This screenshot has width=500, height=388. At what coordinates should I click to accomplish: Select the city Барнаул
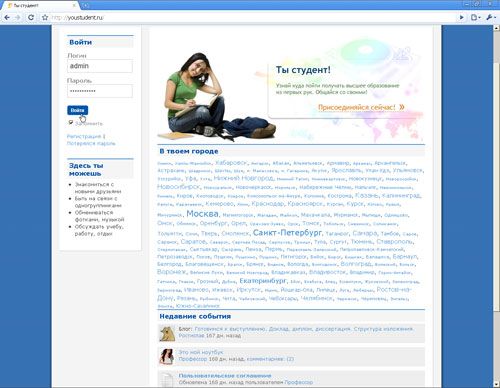coord(405,257)
